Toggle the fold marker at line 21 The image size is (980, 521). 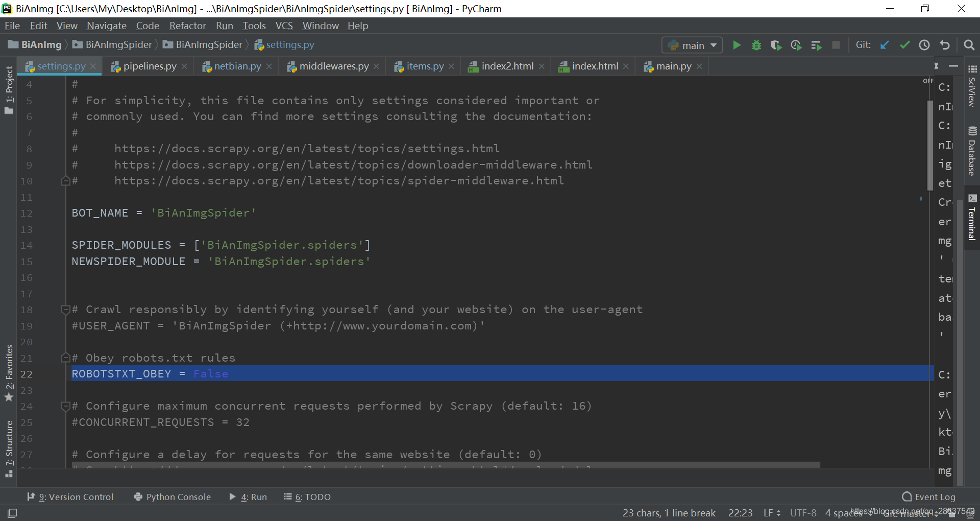[x=65, y=358]
